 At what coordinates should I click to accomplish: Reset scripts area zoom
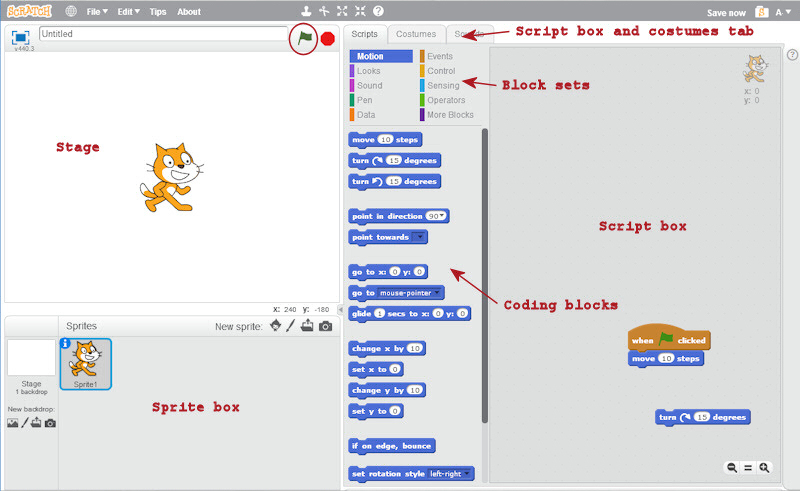[x=748, y=468]
